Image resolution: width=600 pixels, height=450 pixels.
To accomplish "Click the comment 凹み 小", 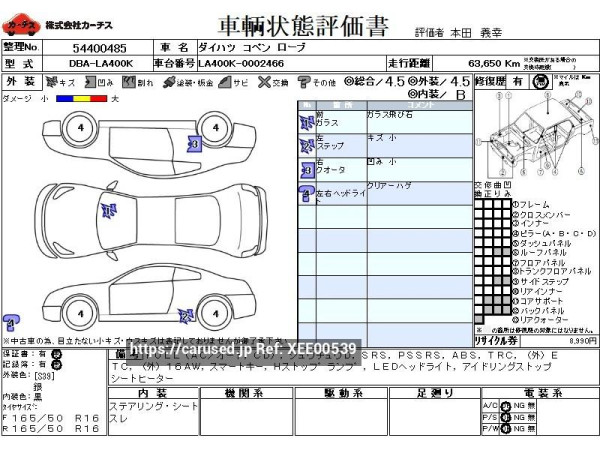I will click(x=382, y=162).
